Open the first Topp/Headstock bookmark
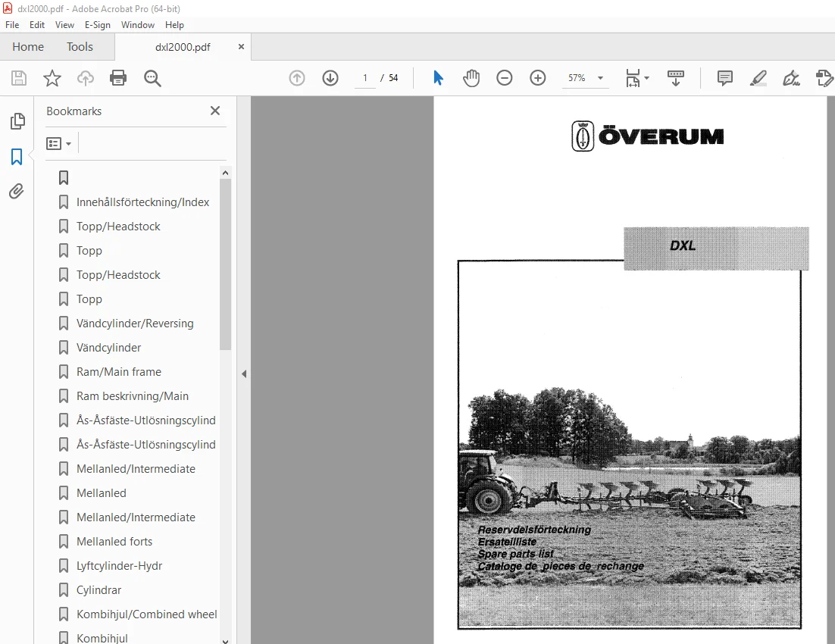 (118, 227)
